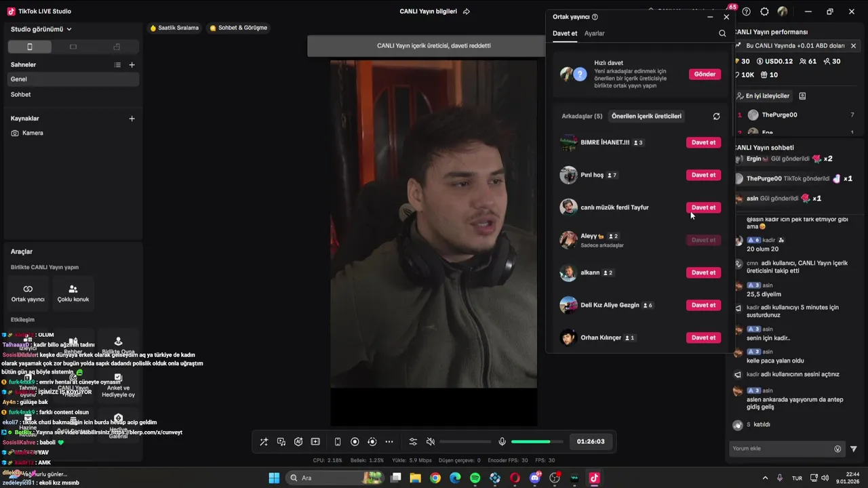Open the audio mixer settings icon

pyautogui.click(x=413, y=442)
